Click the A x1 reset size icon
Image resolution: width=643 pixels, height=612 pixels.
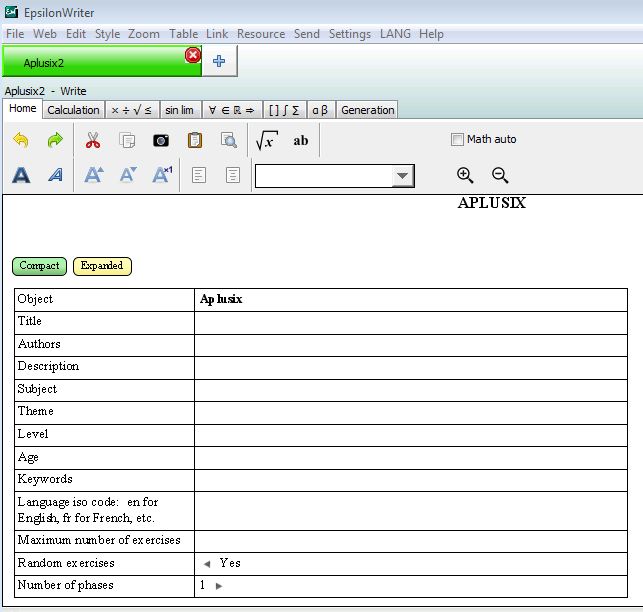pyautogui.click(x=162, y=175)
